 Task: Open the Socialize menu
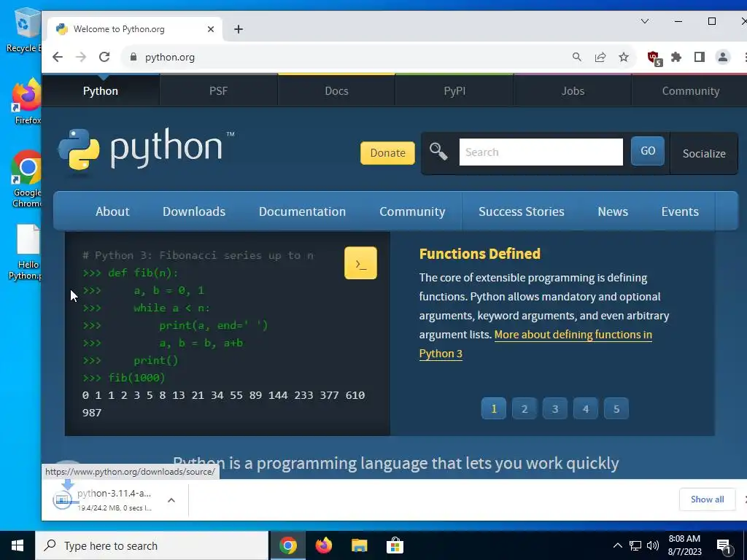click(x=704, y=153)
